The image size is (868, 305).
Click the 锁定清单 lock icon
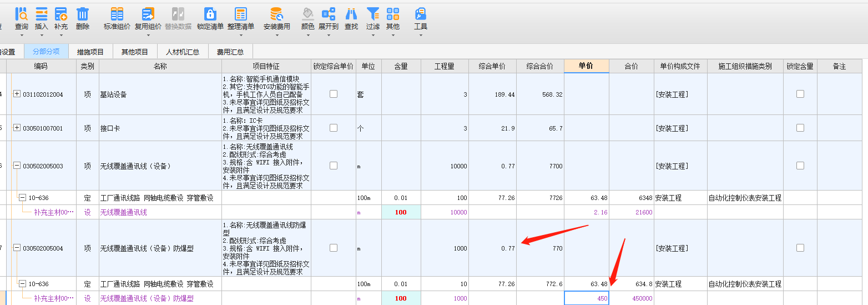210,14
